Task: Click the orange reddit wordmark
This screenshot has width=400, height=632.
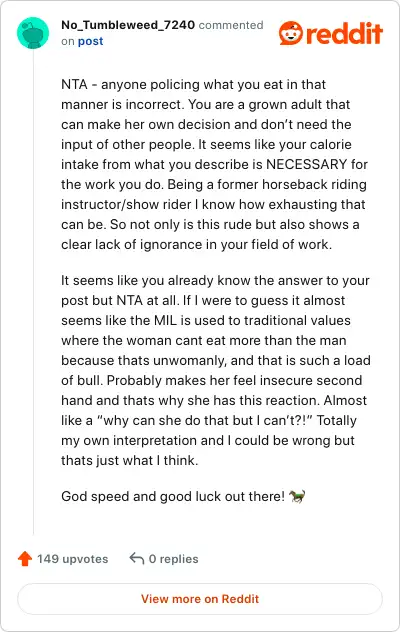Action: click(344, 33)
